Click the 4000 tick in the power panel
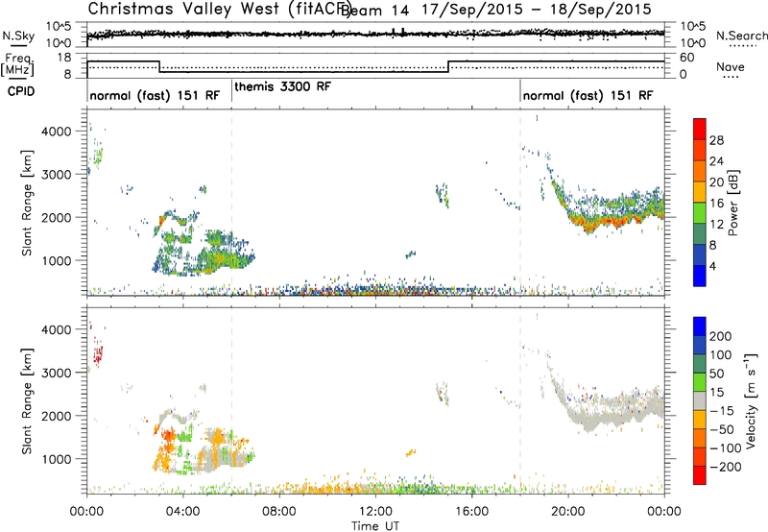The width and height of the screenshot is (768, 532). click(56, 132)
